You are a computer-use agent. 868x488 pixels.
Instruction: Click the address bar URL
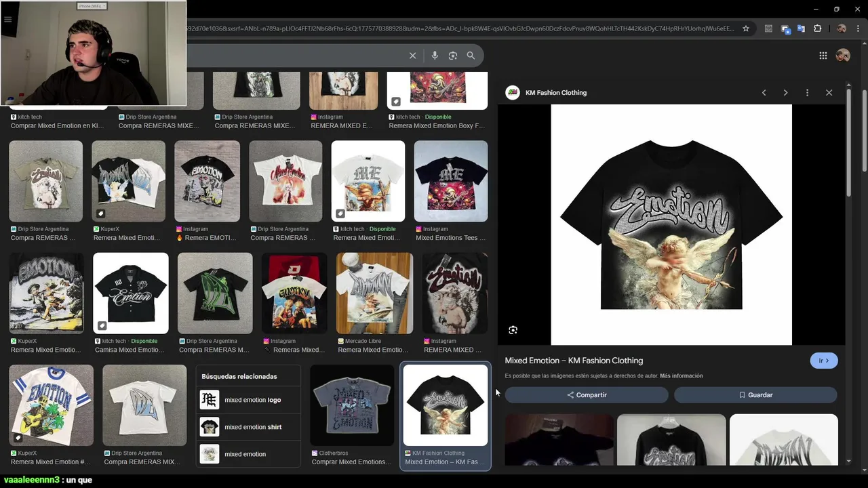coord(461,28)
